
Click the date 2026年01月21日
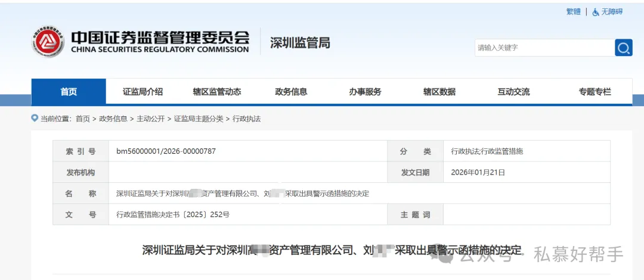pos(478,172)
